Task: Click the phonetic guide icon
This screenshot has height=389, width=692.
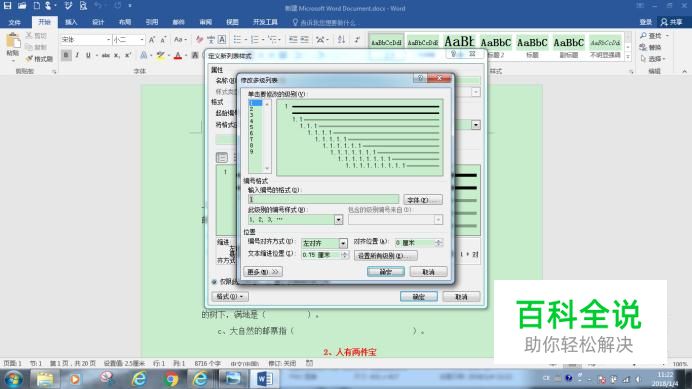Action: pyautogui.click(x=211, y=40)
